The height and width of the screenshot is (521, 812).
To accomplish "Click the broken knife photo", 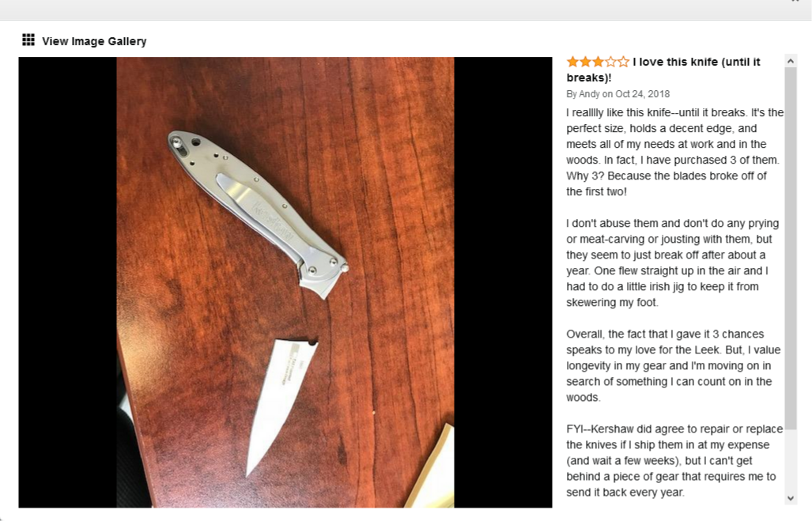I will tap(285, 282).
